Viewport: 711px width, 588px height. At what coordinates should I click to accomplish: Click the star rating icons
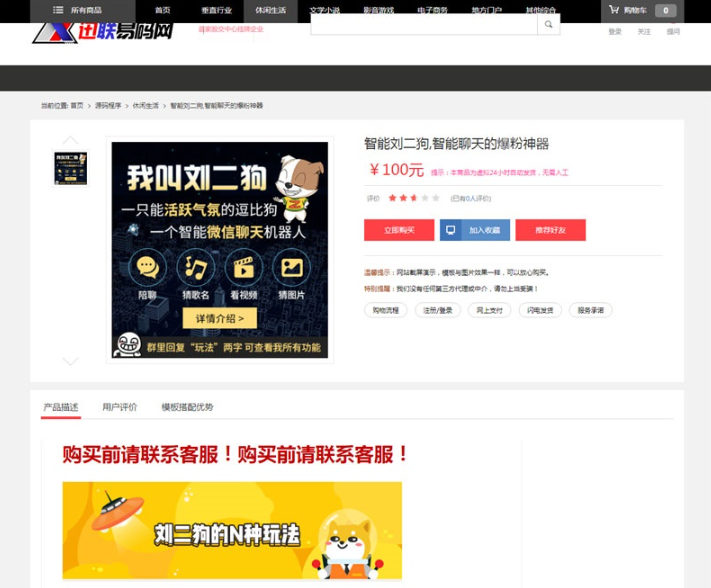tap(414, 198)
